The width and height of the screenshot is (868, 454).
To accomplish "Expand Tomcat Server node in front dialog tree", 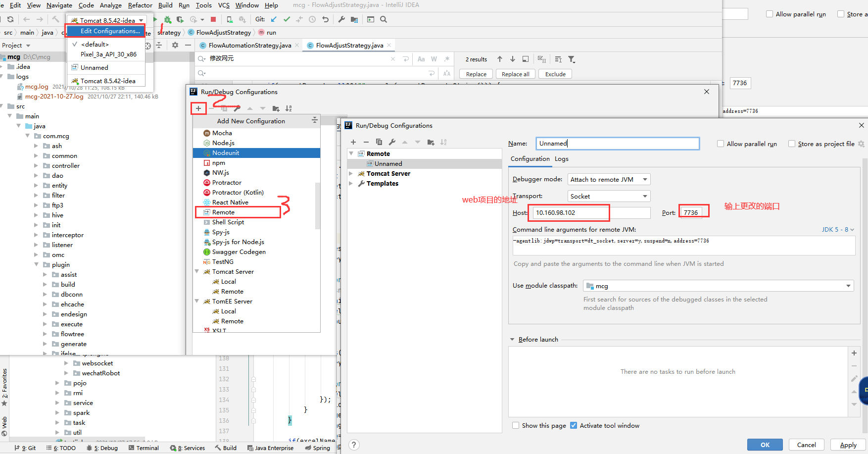I will tap(351, 173).
